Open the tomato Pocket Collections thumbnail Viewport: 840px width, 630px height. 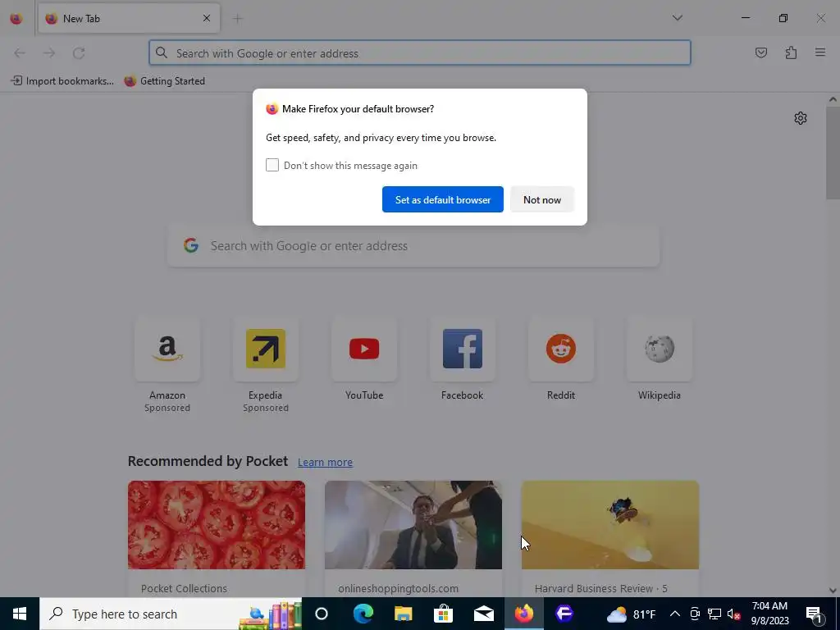click(x=217, y=525)
